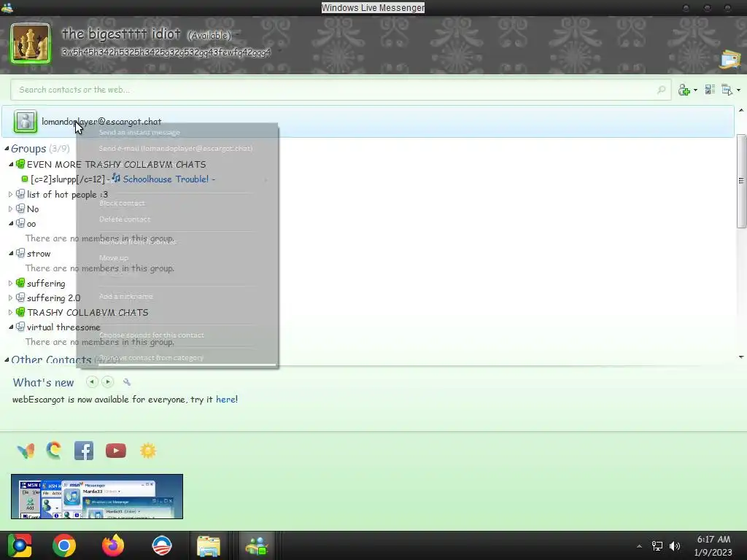Expand the suffering group arrow
Image resolution: width=747 pixels, height=560 pixels.
click(x=10, y=284)
